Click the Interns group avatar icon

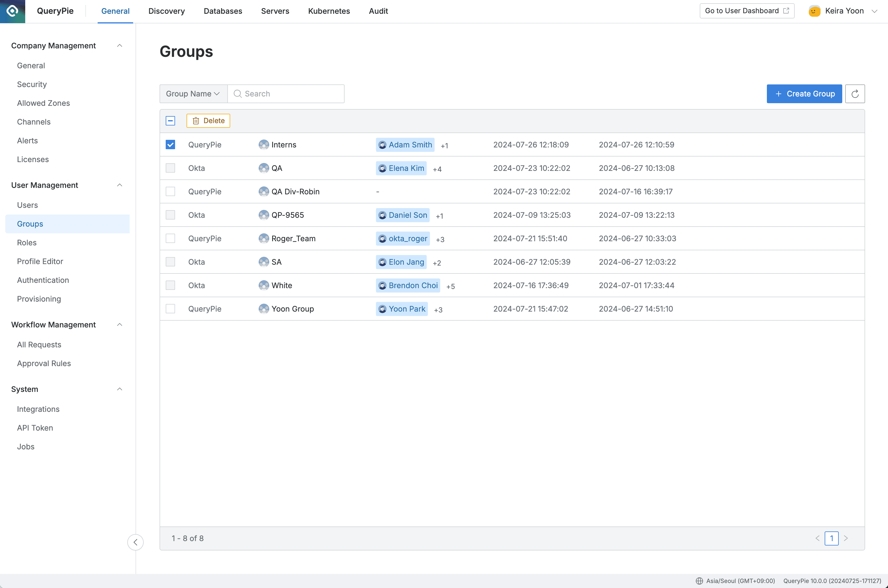[264, 145]
